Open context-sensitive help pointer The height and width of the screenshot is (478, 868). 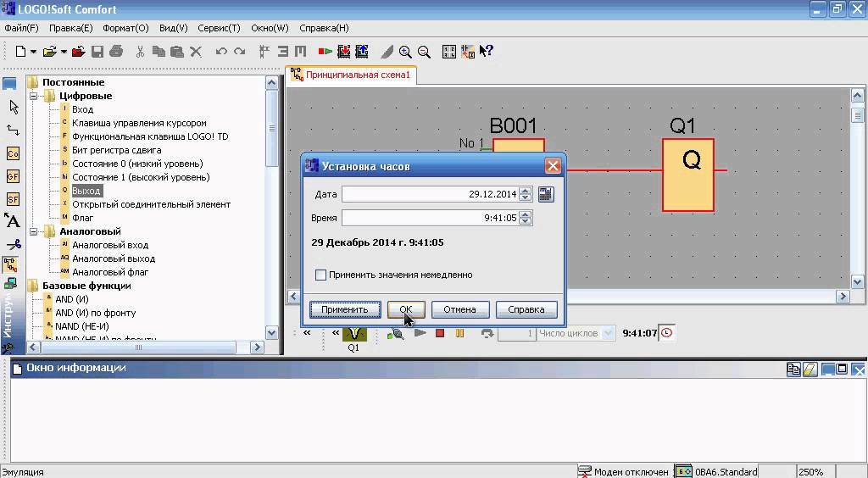click(x=486, y=52)
